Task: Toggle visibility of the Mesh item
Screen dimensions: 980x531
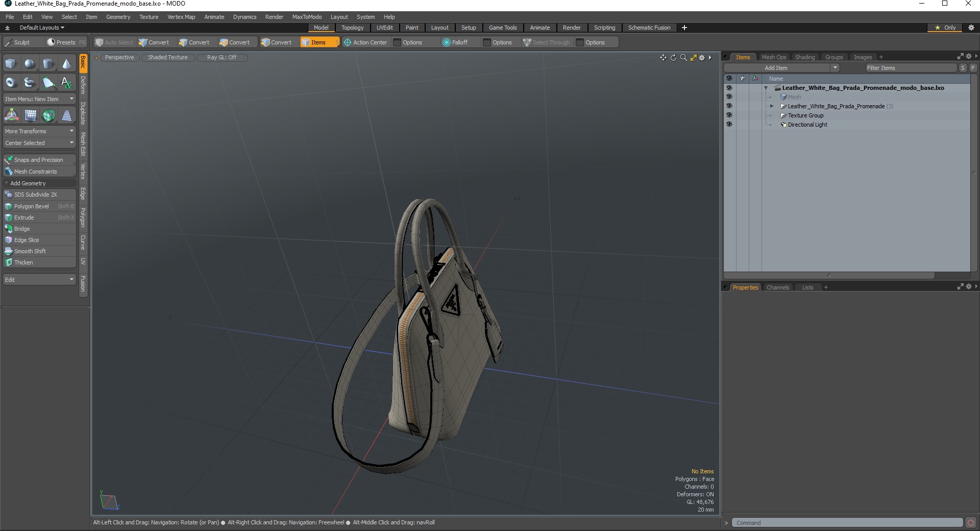Action: 729,97
